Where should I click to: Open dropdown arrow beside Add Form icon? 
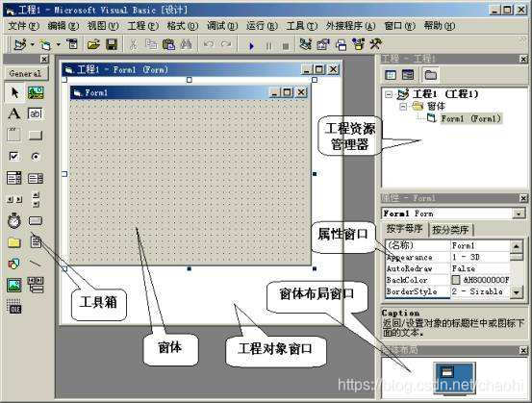(x=59, y=44)
